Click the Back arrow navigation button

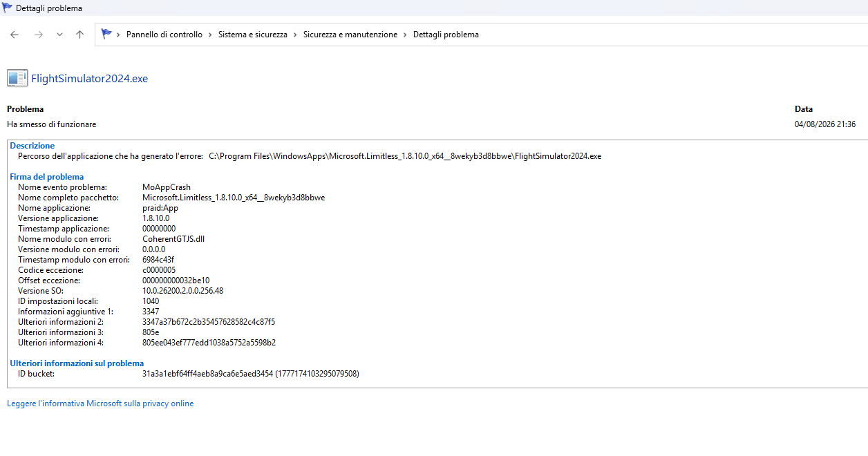pos(15,35)
